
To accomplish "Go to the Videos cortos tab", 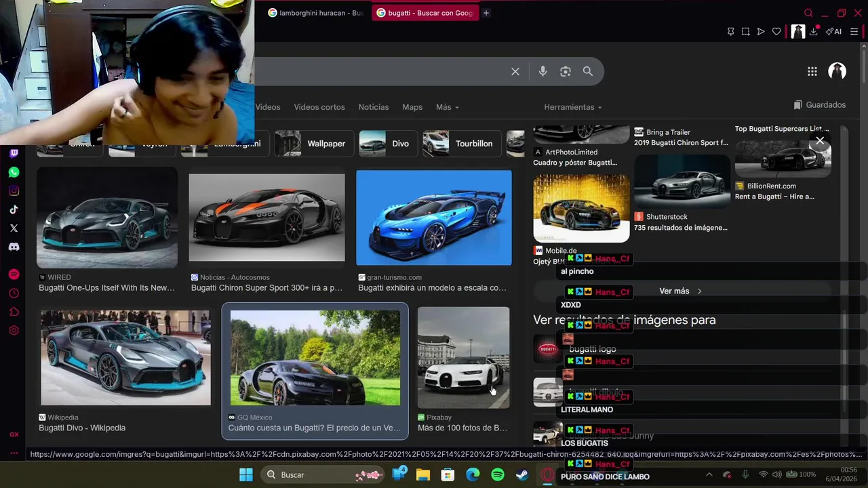I will (319, 107).
